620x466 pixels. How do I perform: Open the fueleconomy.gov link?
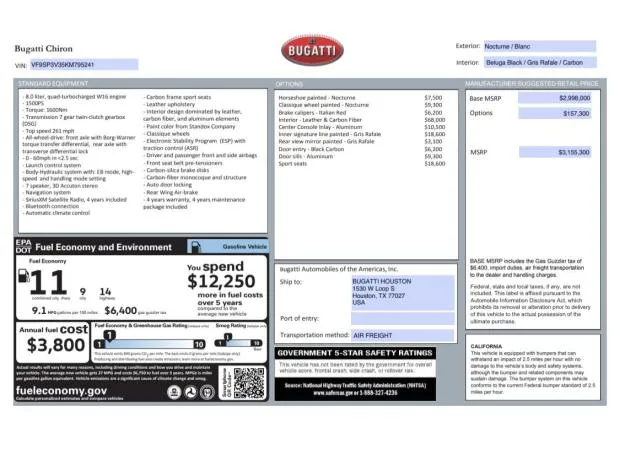tap(60, 390)
